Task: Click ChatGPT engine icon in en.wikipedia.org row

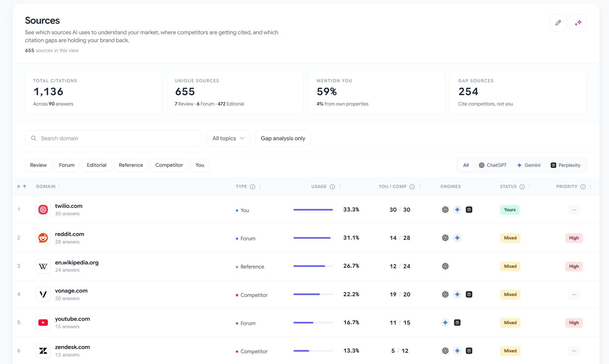Action: (445, 266)
